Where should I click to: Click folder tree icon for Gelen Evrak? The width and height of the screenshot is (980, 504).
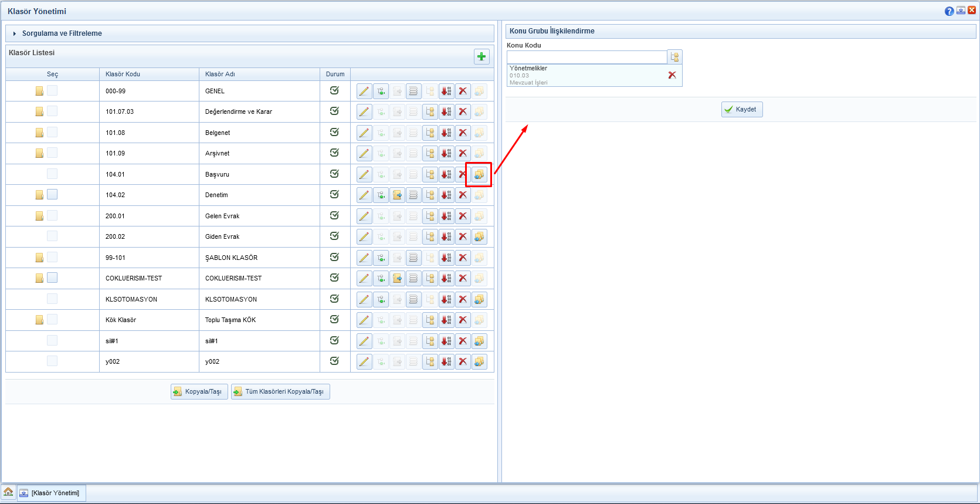pyautogui.click(x=430, y=216)
